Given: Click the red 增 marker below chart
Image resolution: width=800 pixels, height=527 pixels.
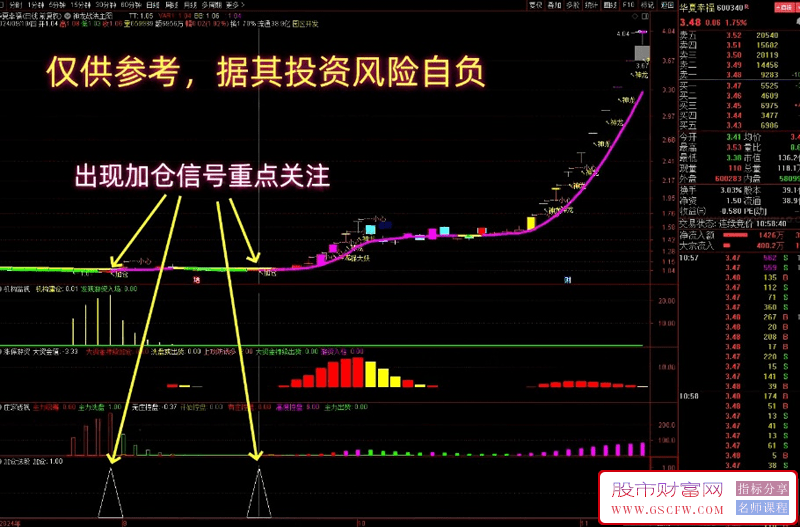Looking at the screenshot, I should (196, 280).
